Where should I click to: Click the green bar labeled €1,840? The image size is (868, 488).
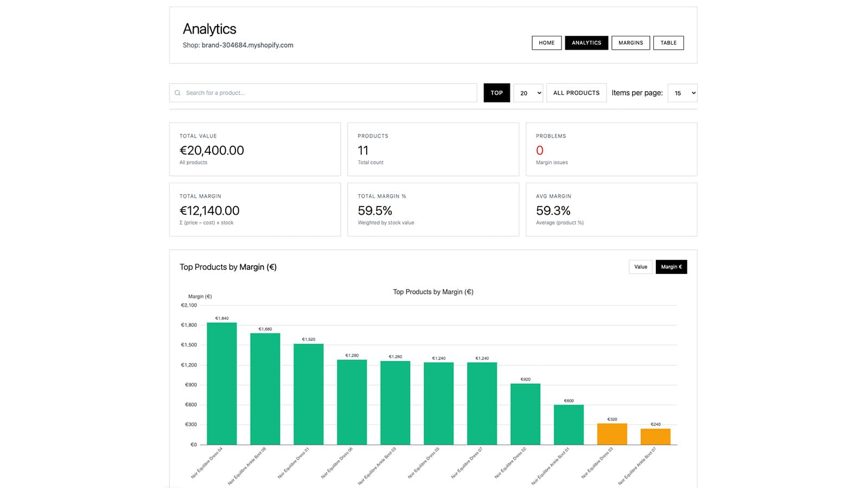click(222, 384)
